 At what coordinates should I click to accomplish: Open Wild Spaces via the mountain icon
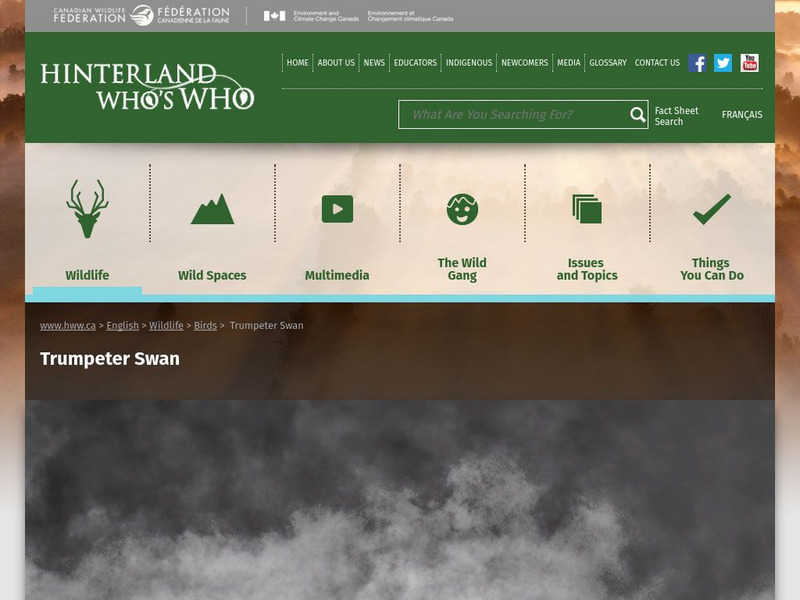coord(213,208)
